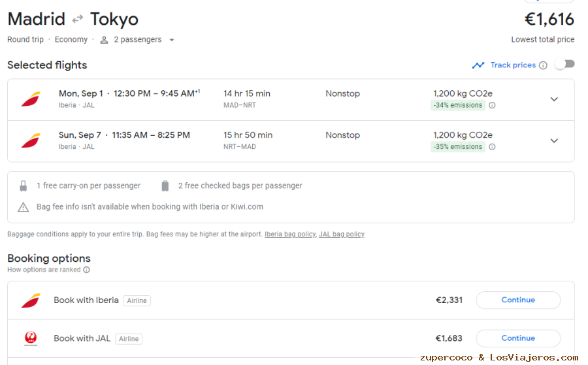588x365 pixels.
Task: Expand the Mon, Sep 1 flight details
Action: [x=554, y=99]
